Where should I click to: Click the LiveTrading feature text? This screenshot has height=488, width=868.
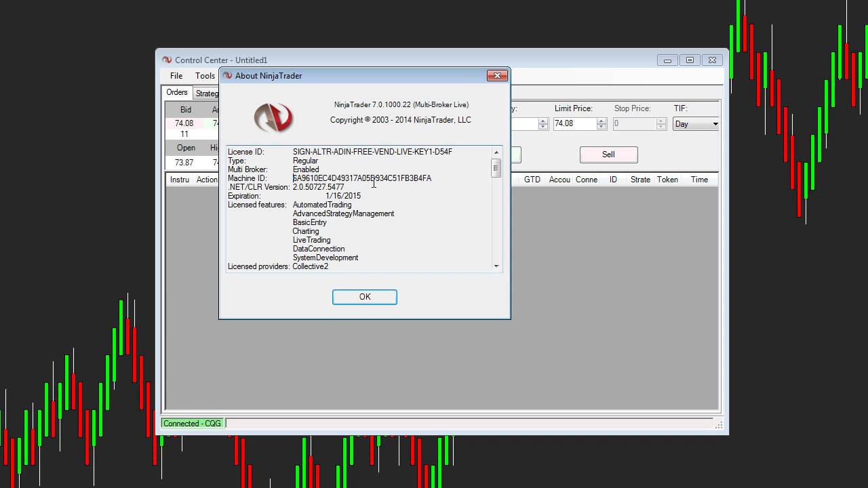(x=312, y=240)
